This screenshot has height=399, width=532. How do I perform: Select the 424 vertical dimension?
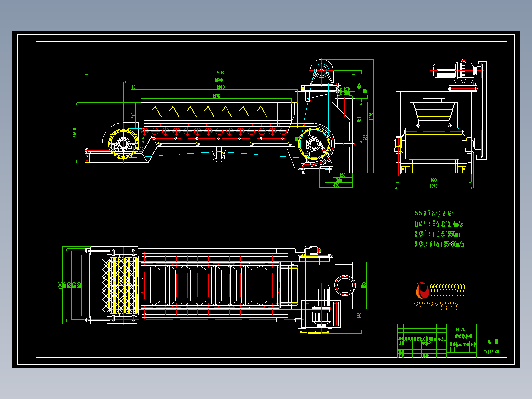click(359, 86)
